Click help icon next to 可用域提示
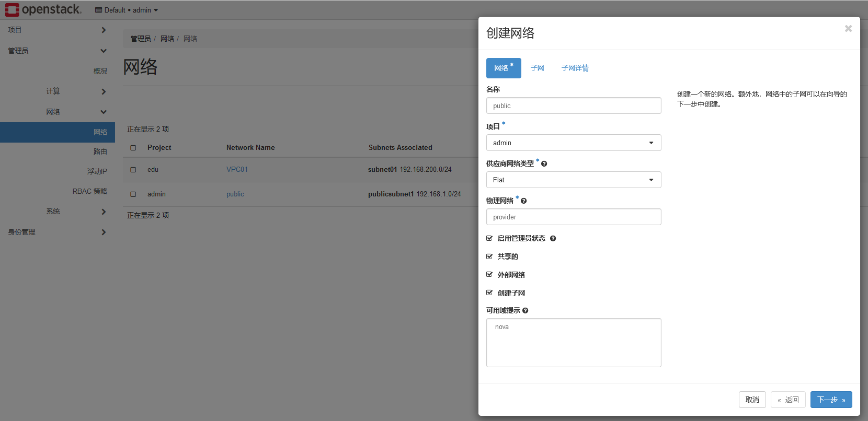Image resolution: width=868 pixels, height=421 pixels. (x=525, y=311)
